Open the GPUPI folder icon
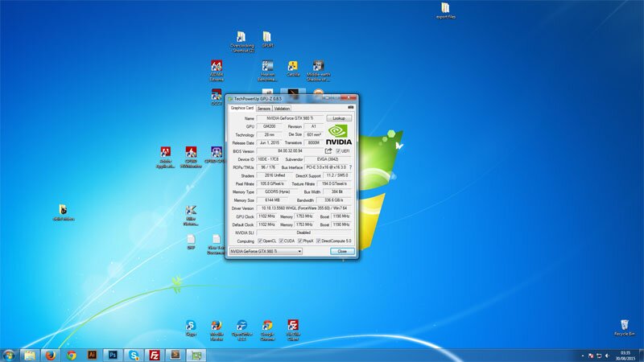This screenshot has height=362, width=644. [267, 39]
